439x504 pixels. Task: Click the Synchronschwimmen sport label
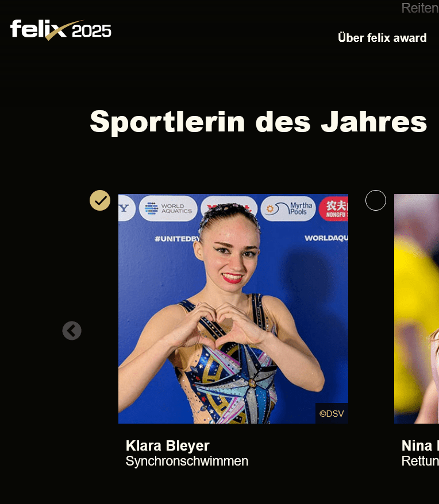coord(187,461)
